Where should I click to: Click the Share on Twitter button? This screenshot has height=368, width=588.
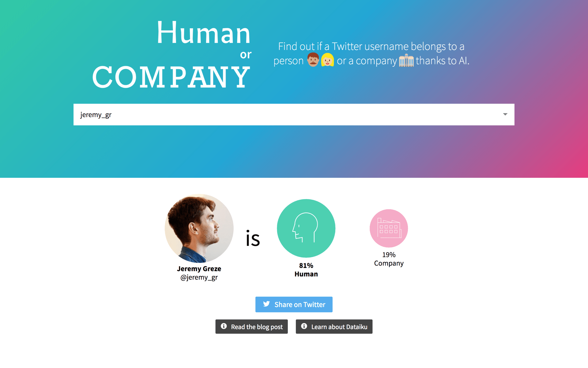click(294, 304)
